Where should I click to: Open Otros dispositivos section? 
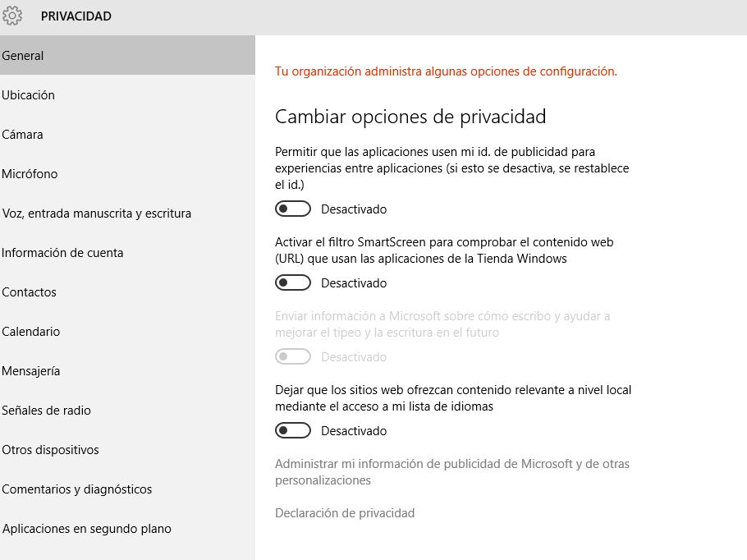pos(51,450)
